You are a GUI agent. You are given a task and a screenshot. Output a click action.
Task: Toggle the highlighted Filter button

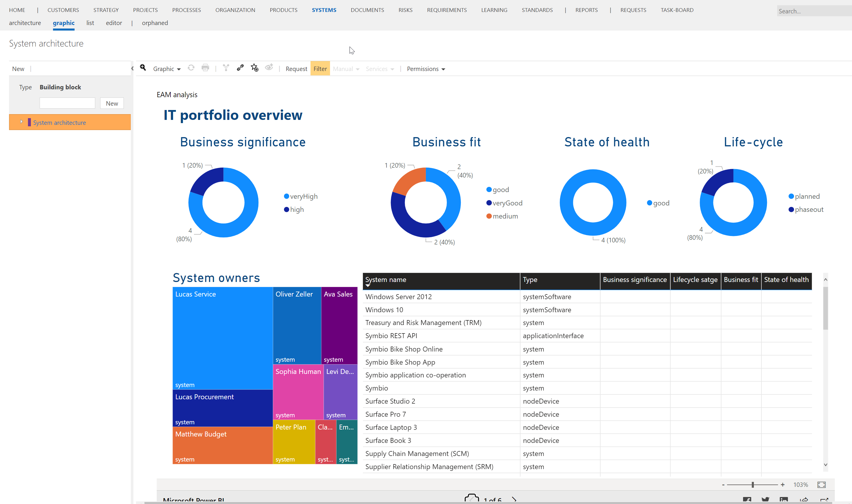click(x=320, y=69)
